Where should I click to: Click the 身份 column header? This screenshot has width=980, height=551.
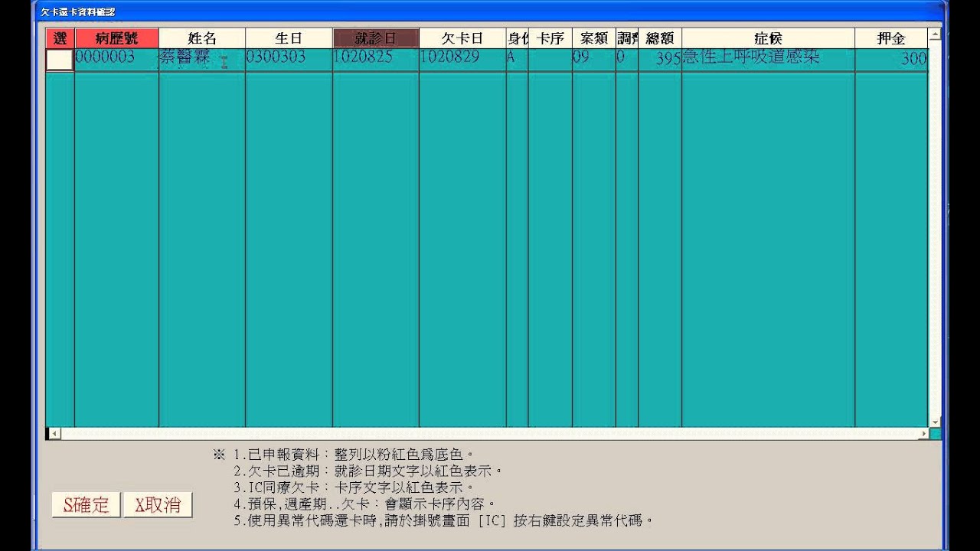[518, 38]
